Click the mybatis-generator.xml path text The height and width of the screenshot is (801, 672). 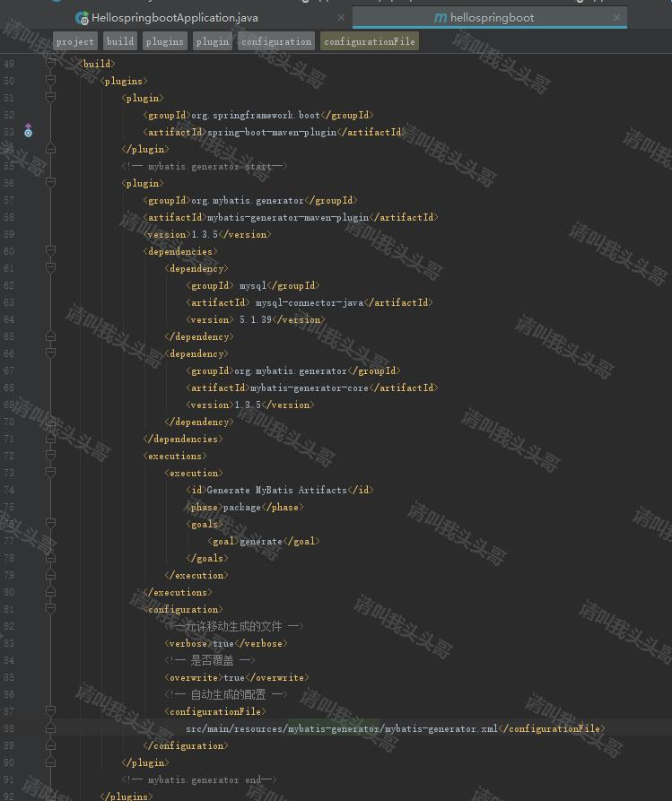coord(341,729)
